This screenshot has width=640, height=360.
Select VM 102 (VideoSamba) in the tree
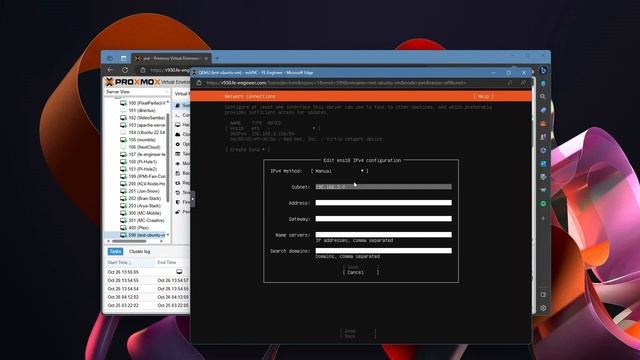142,118
